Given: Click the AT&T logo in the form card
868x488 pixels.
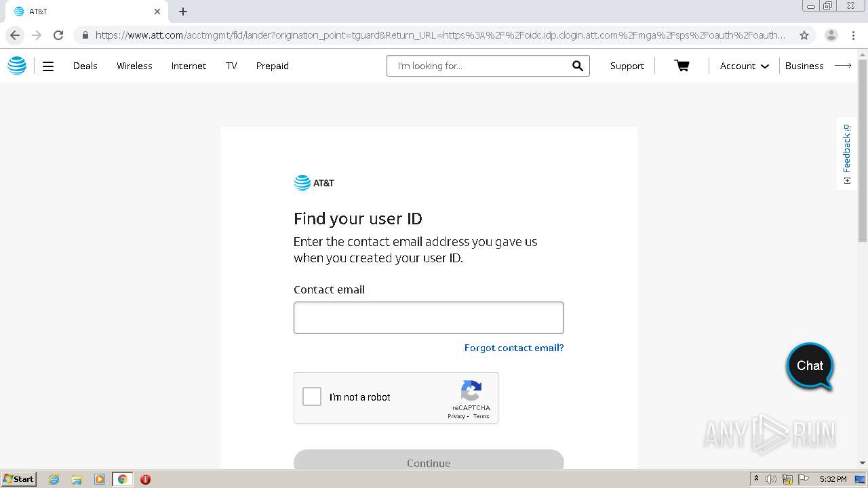Looking at the screenshot, I should [x=314, y=183].
